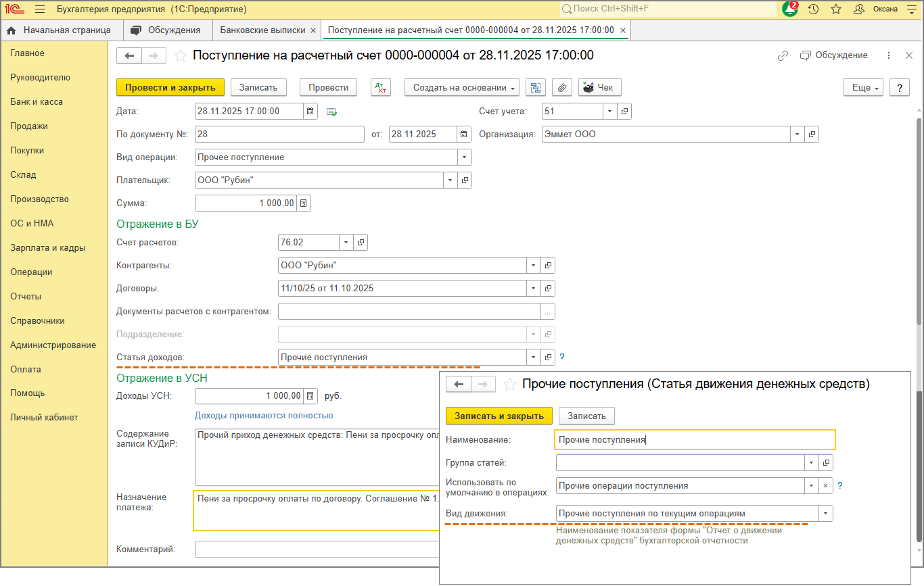Open the history clock icon
The height and width of the screenshot is (586, 924).
(x=814, y=9)
